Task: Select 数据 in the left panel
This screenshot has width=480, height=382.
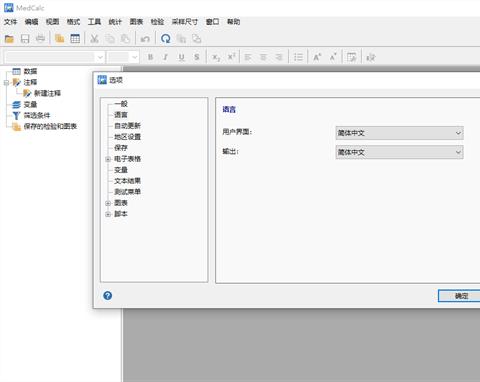Action: pyautogui.click(x=30, y=71)
